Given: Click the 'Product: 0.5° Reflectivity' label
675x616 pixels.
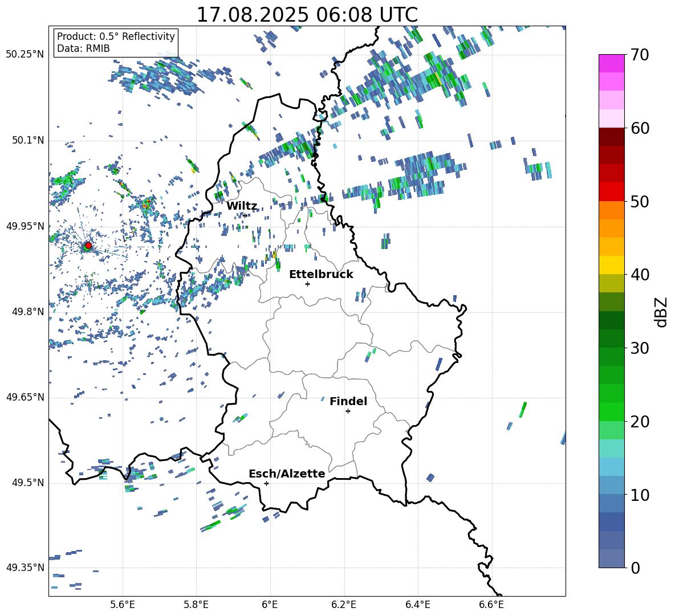Looking at the screenshot, I should [x=116, y=36].
